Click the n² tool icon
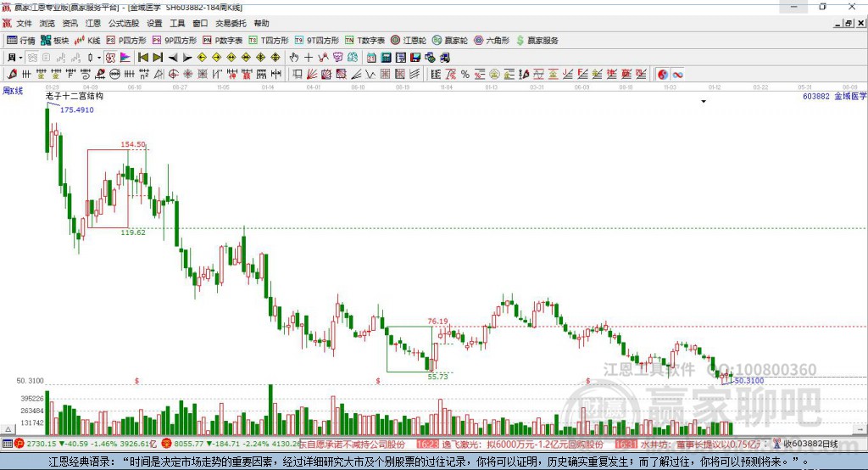868x470 pixels. (x=144, y=75)
